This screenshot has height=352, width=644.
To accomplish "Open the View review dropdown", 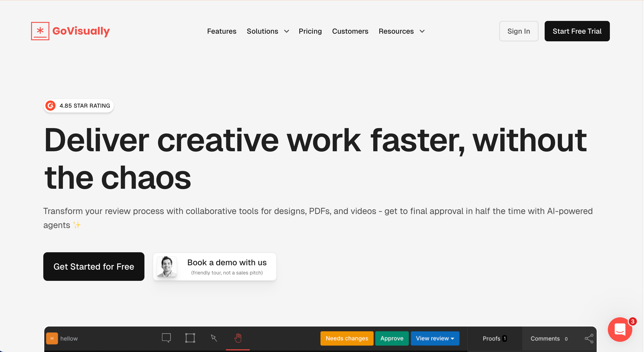I will 435,338.
